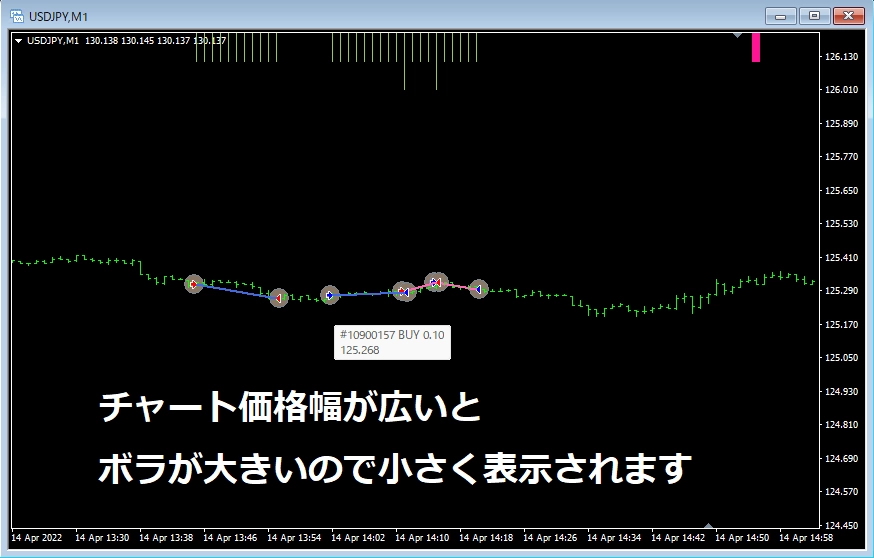Select the blue arrow marker above the tooltip
Screen dimensions: 874x558
tap(330, 295)
